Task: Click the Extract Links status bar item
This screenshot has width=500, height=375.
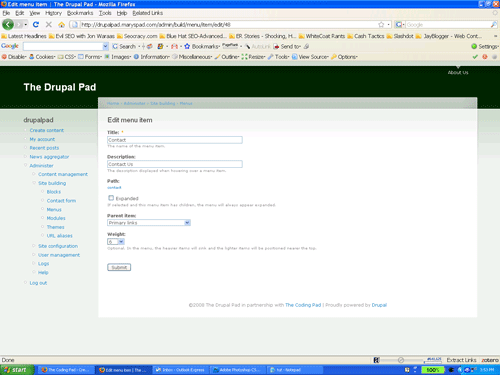Action: pyautogui.click(x=461, y=360)
